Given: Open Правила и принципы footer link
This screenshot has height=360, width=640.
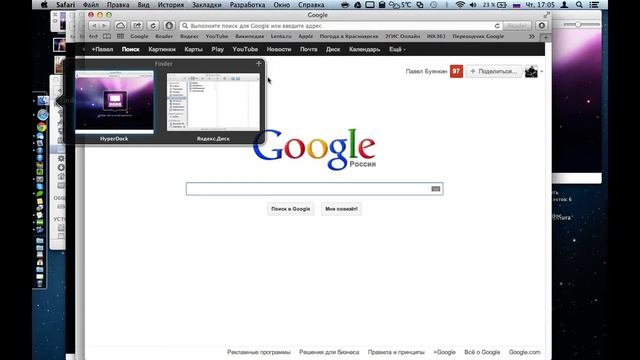Looking at the screenshot, I should [396, 352].
